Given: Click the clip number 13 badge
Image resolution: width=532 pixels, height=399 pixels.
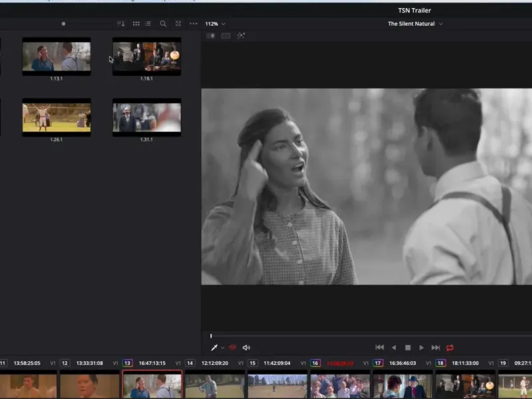Looking at the screenshot, I should [x=127, y=363].
